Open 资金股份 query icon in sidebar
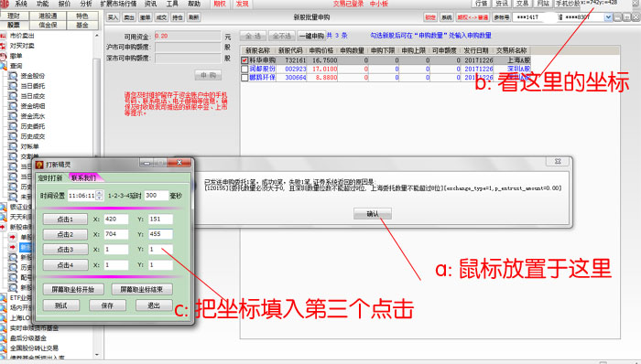Screen dimensions: 641x364 (13, 76)
